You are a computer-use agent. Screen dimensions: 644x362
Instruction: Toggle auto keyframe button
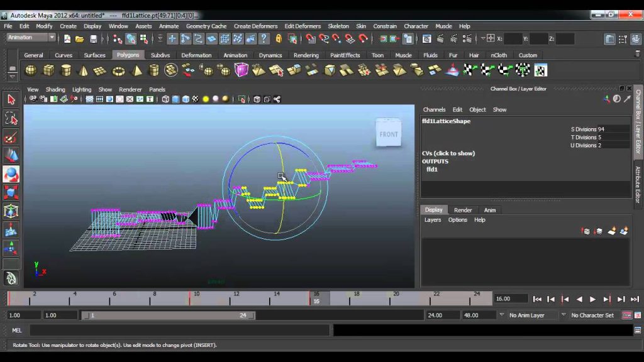(x=627, y=315)
